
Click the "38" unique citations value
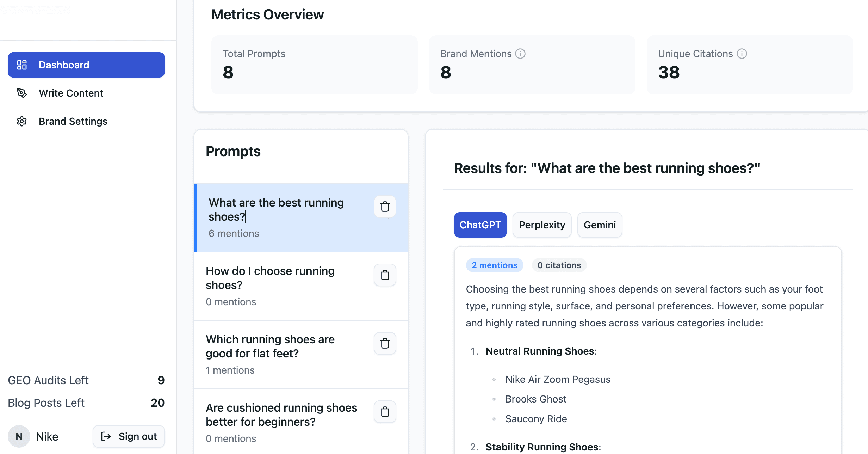click(x=669, y=72)
